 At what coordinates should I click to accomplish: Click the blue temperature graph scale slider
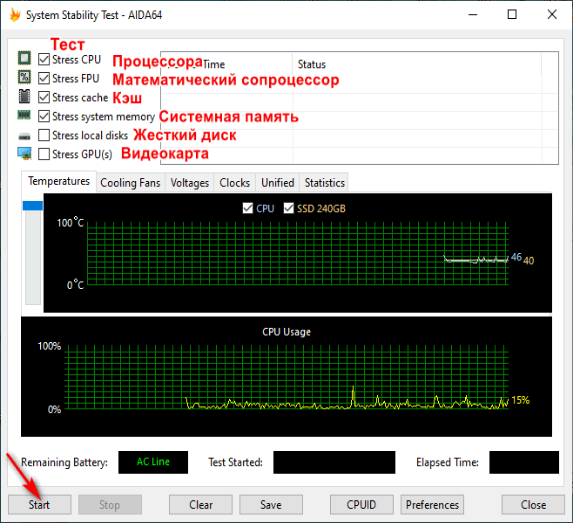33,206
